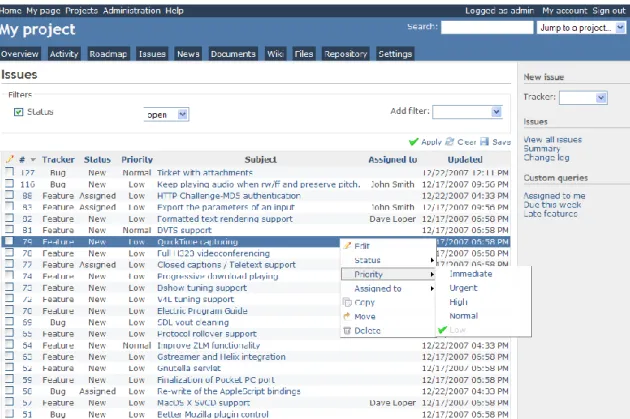This screenshot has height=419, width=630.
Task: Expand the Status submenu in context menu
Action: [388, 260]
